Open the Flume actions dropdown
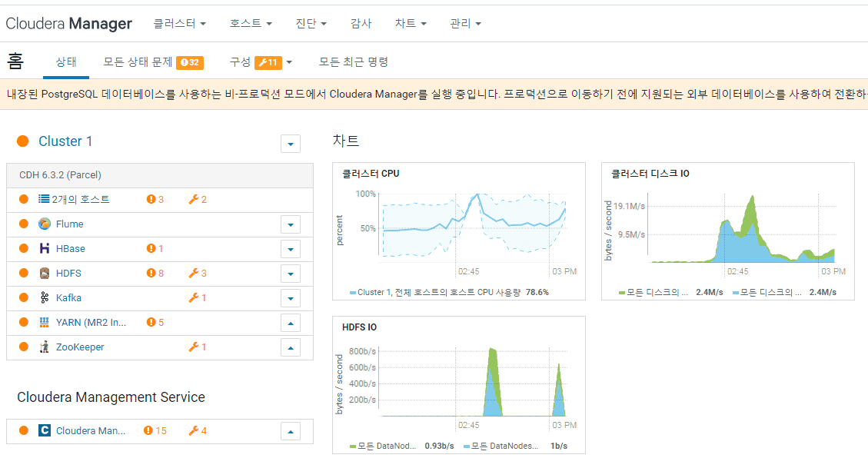The width and height of the screenshot is (868, 458). (x=291, y=224)
